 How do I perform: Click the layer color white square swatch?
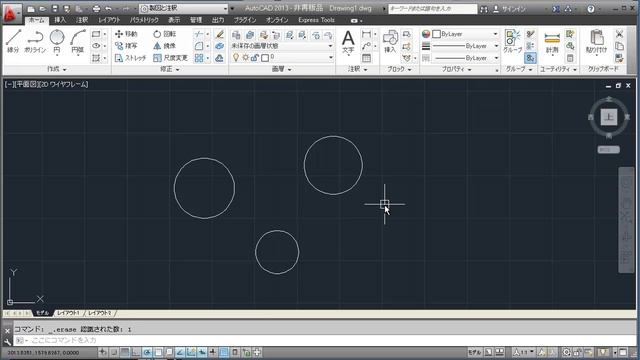(265, 58)
